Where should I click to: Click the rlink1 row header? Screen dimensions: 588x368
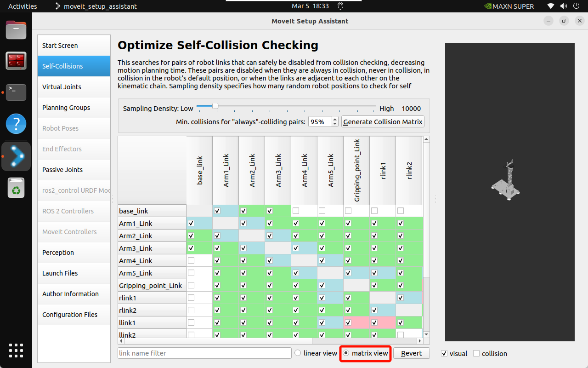coord(152,298)
